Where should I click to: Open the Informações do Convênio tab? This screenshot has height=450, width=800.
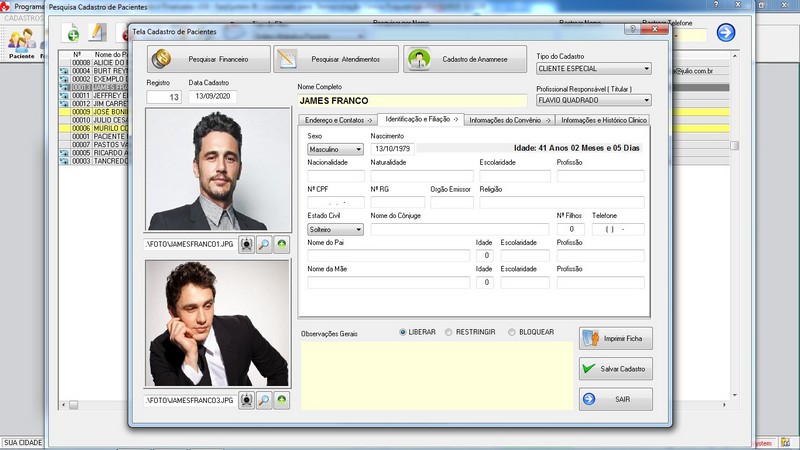(508, 120)
